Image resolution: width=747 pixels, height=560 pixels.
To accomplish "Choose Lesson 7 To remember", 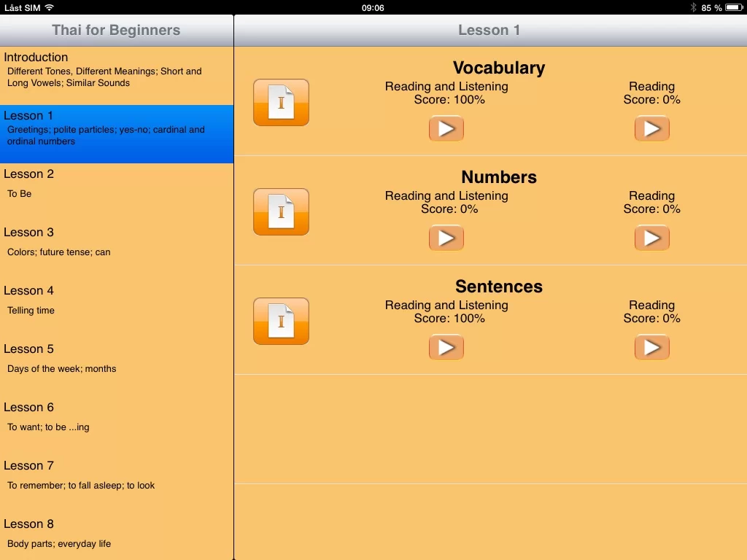I will pyautogui.click(x=117, y=484).
